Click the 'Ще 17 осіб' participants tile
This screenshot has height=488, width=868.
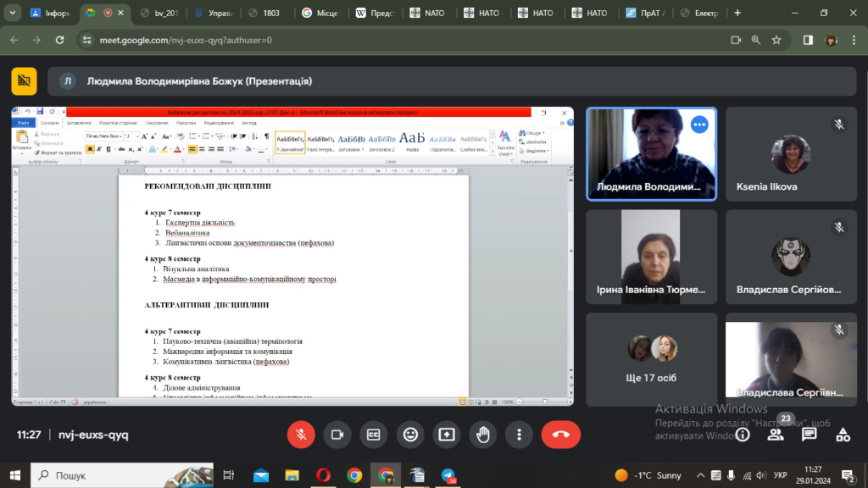(650, 359)
